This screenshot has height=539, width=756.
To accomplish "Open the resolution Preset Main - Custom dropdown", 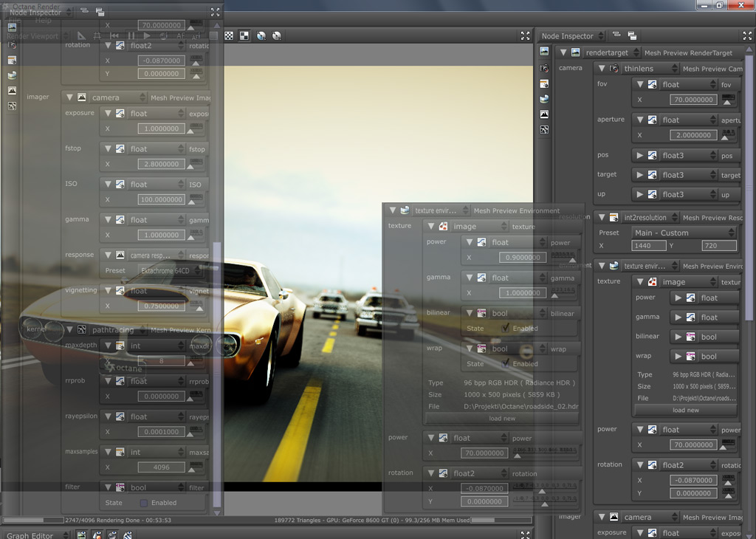I will point(684,233).
